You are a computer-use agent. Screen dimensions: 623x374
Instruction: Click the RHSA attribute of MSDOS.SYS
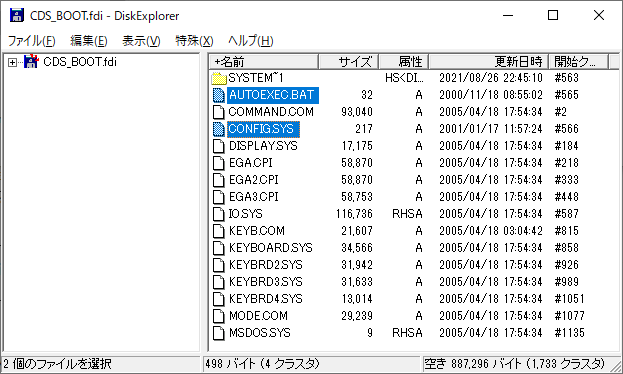407,333
